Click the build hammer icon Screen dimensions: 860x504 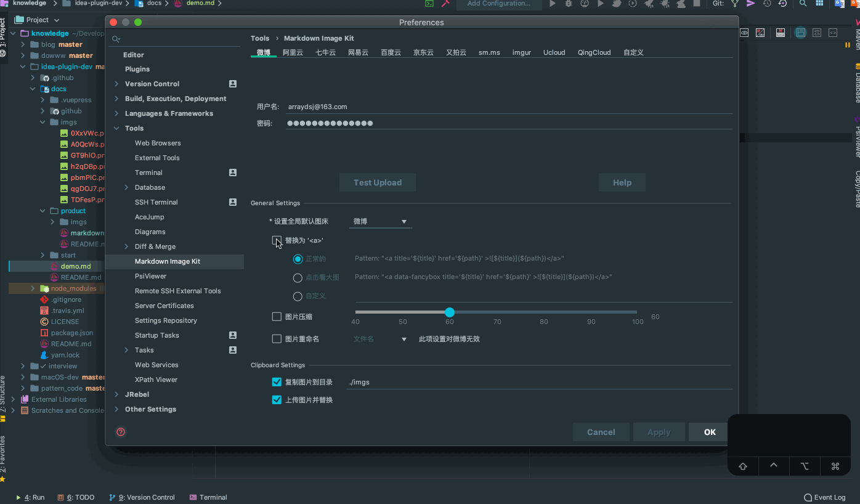445,4
